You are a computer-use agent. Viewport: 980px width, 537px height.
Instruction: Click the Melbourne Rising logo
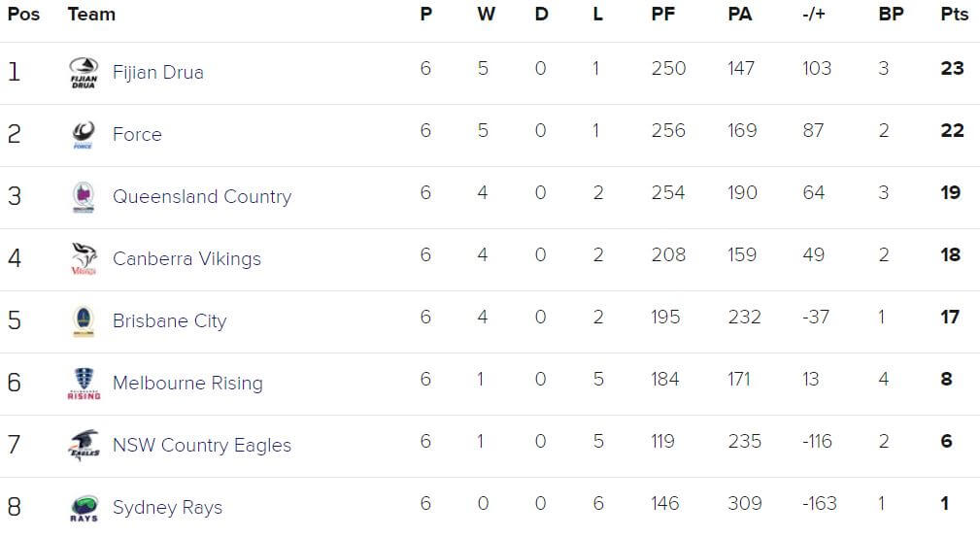[x=84, y=384]
